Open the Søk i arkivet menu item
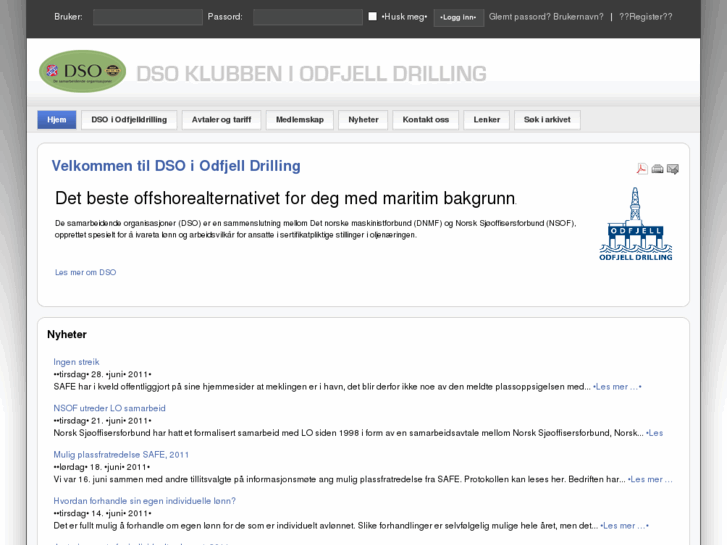 point(547,120)
